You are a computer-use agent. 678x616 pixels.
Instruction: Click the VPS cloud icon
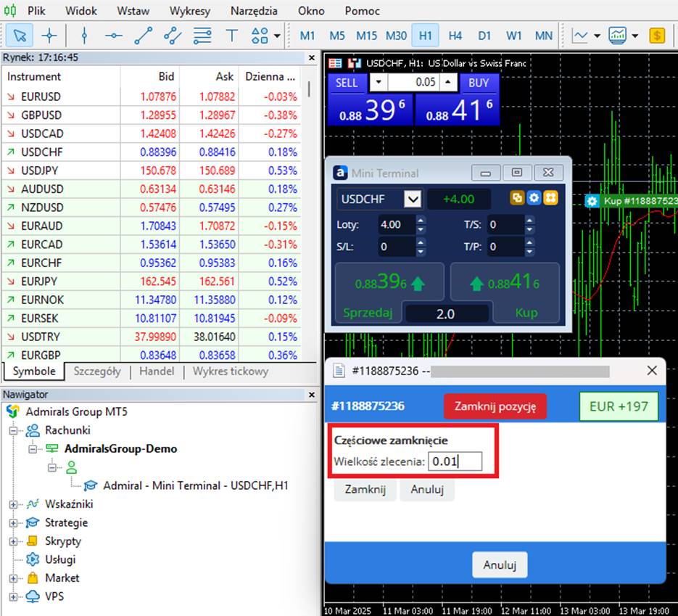click(33, 596)
